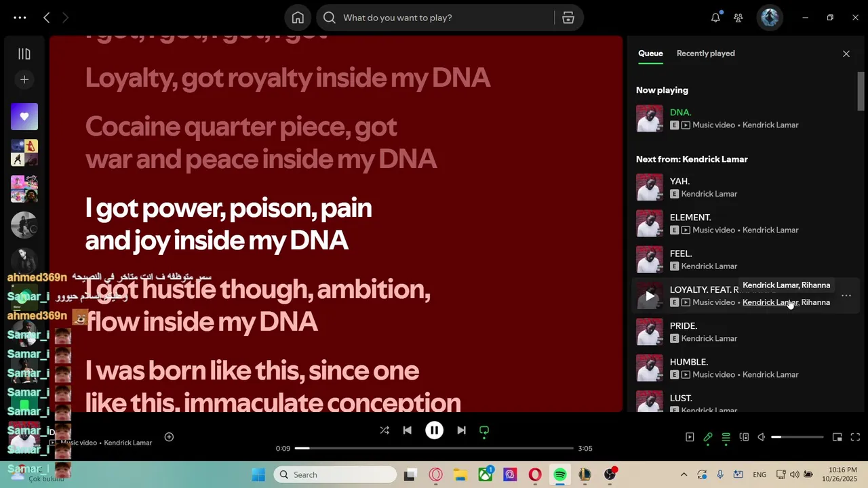
Task: Enter full screen mode
Action: (x=855, y=437)
